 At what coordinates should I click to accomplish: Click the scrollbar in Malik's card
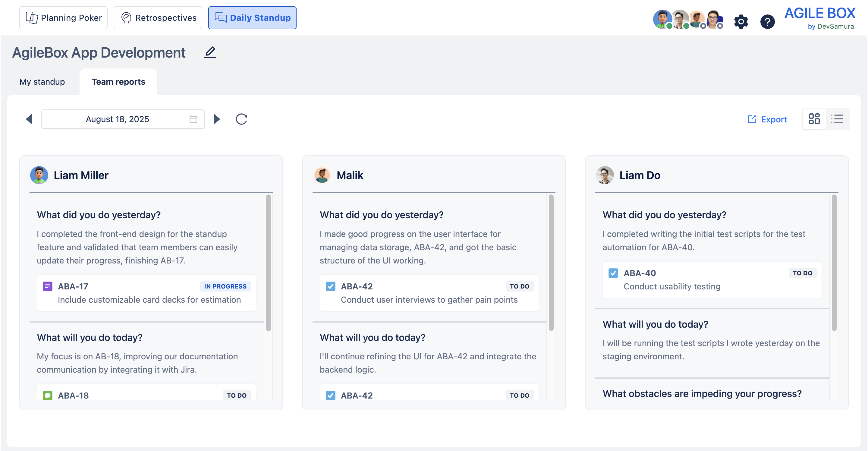(551, 262)
